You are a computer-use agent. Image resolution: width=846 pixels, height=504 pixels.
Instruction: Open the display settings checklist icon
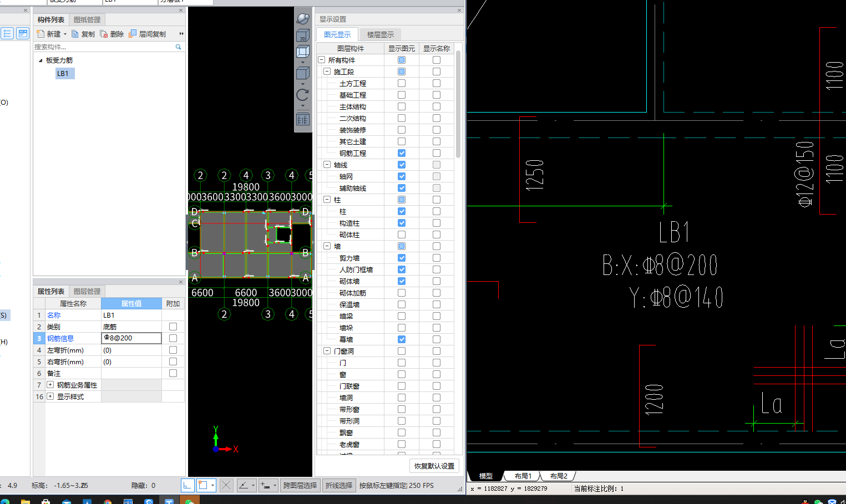(303, 119)
